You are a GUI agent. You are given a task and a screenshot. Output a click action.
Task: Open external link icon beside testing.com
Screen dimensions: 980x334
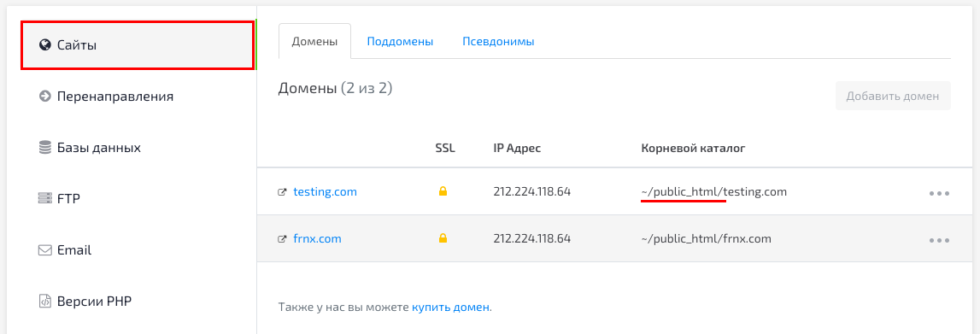pos(282,192)
